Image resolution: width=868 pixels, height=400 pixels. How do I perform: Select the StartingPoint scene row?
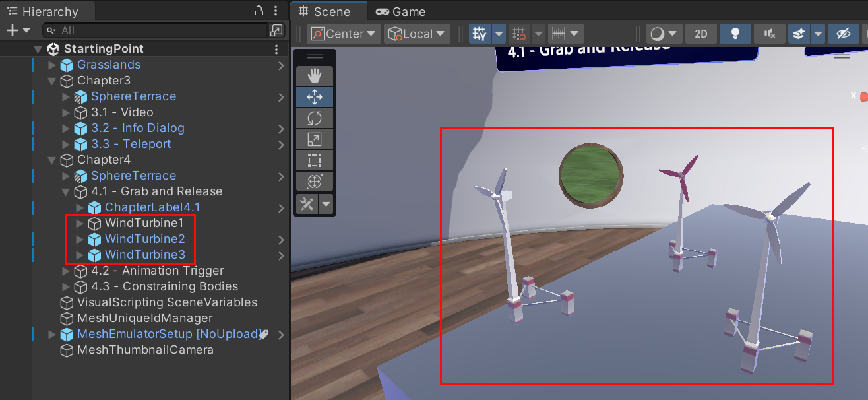coord(144,49)
